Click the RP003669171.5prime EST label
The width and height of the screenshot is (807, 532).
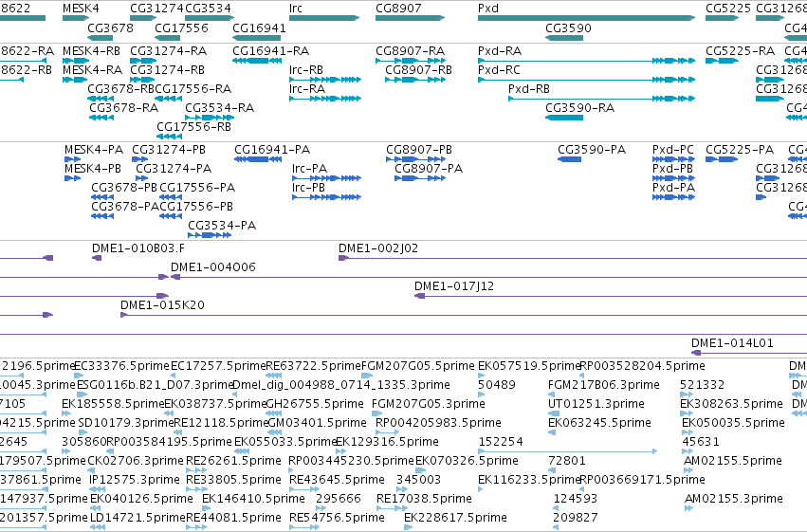(642, 480)
